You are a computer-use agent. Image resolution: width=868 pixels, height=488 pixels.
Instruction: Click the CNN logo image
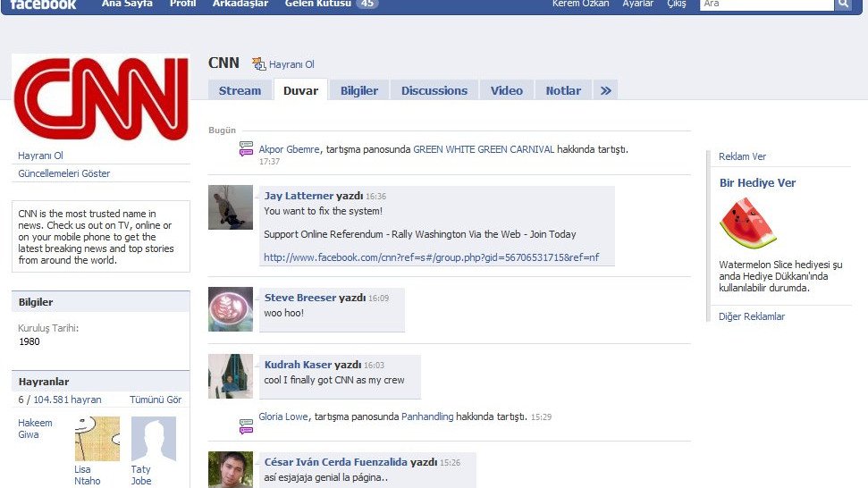100,97
